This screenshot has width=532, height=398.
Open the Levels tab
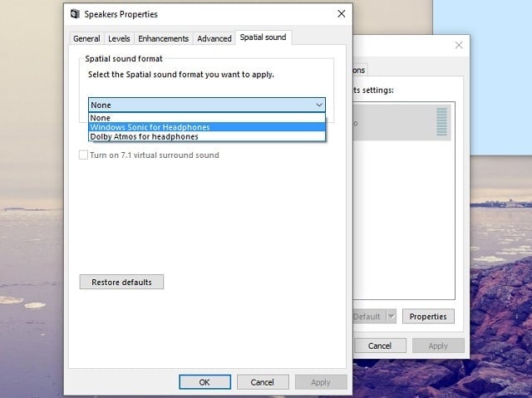[x=119, y=39]
